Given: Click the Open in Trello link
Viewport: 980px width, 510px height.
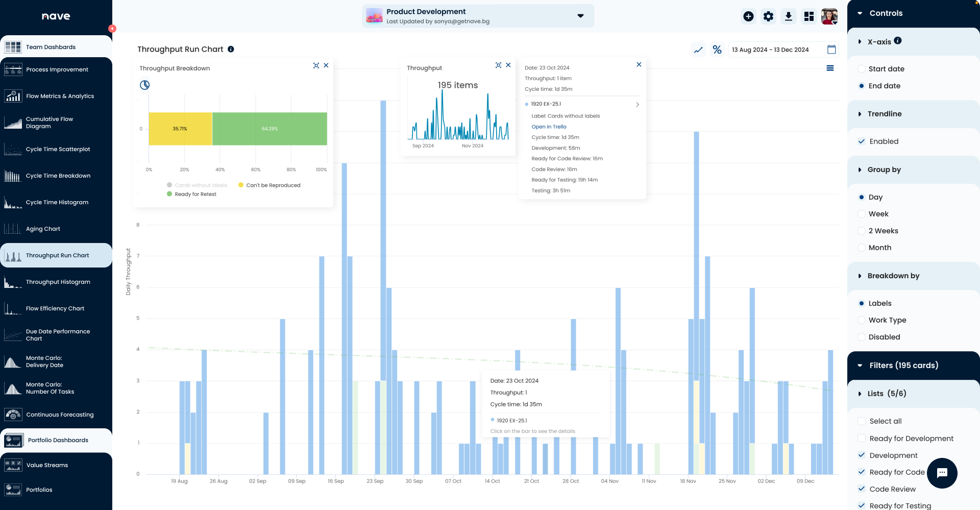Looking at the screenshot, I should (x=549, y=127).
